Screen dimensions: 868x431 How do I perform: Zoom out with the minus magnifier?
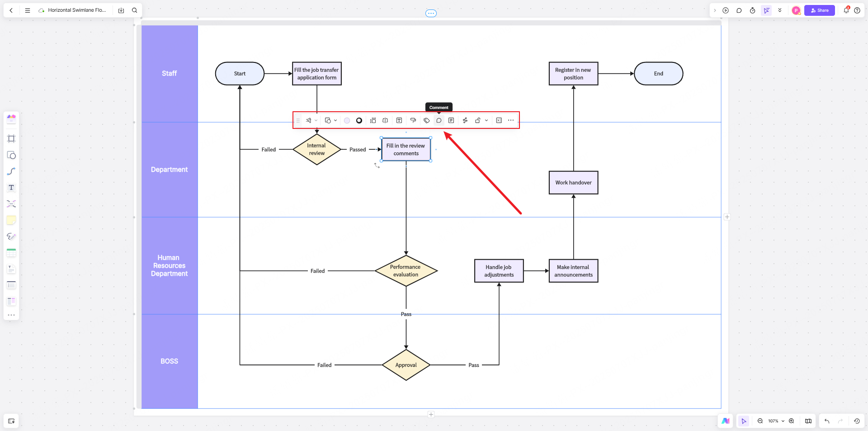point(760,421)
